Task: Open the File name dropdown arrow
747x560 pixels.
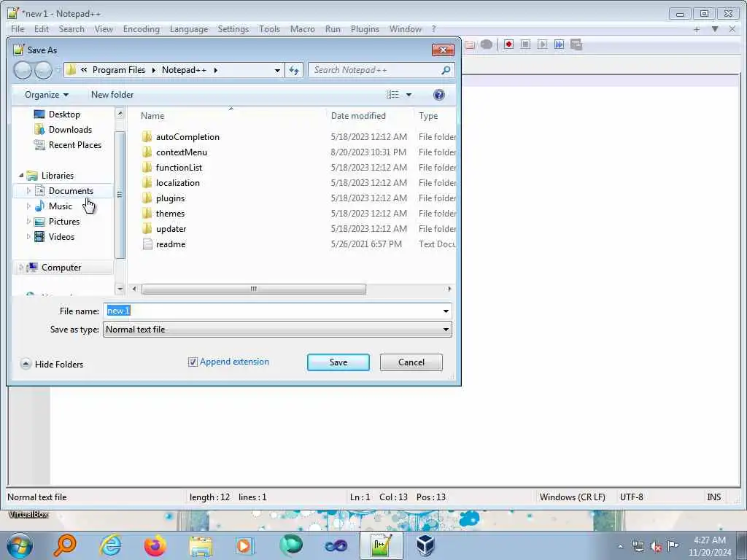Action: [x=446, y=311]
